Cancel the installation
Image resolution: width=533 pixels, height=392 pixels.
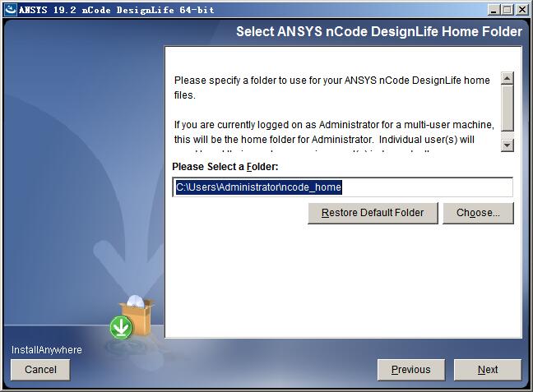40,370
